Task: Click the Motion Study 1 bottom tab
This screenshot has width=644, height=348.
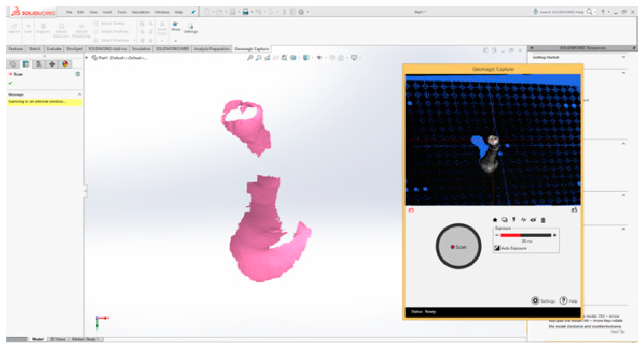Action: pyautogui.click(x=85, y=339)
